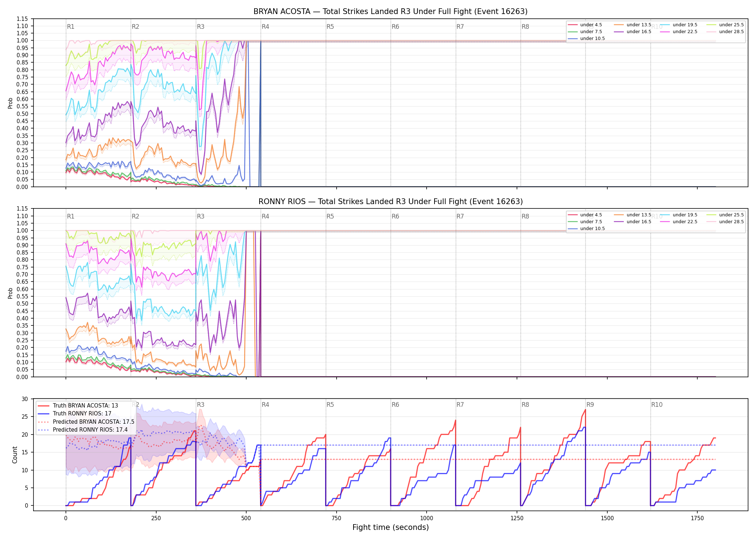Click the 'Count' y-axis label

click(x=15, y=455)
